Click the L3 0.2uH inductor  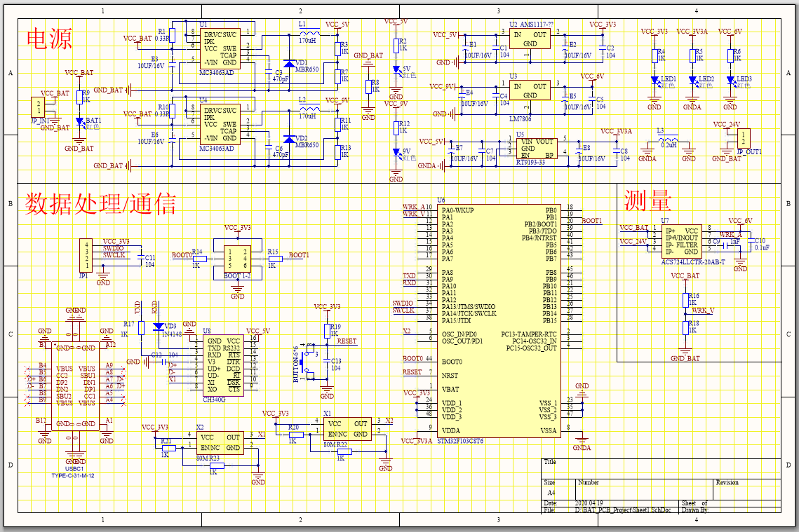[x=668, y=140]
